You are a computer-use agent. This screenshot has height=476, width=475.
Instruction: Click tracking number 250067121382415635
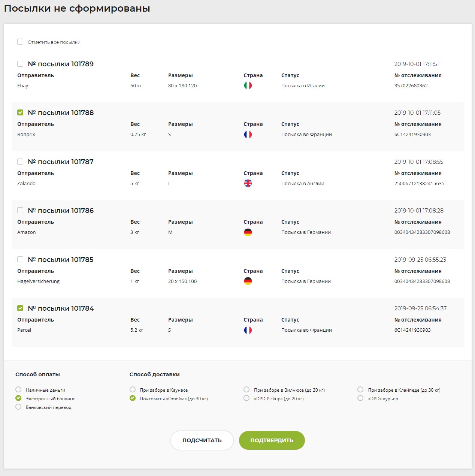coord(419,184)
